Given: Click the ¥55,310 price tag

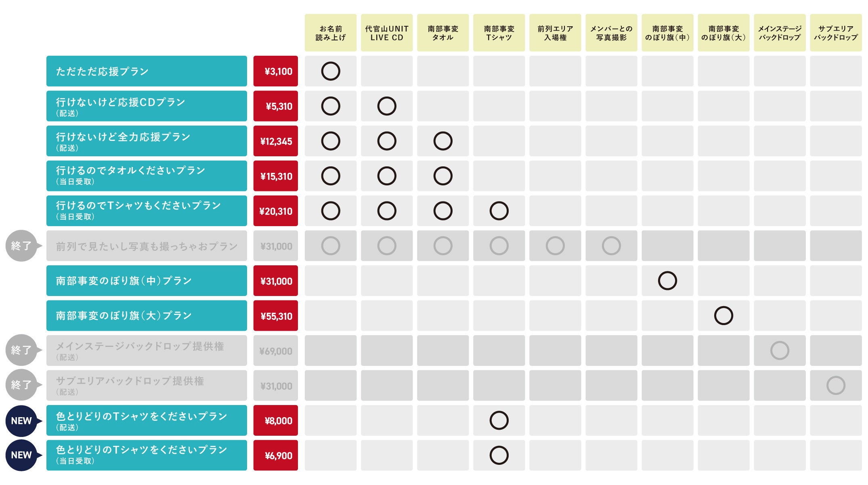Looking at the screenshot, I should click(x=275, y=315).
